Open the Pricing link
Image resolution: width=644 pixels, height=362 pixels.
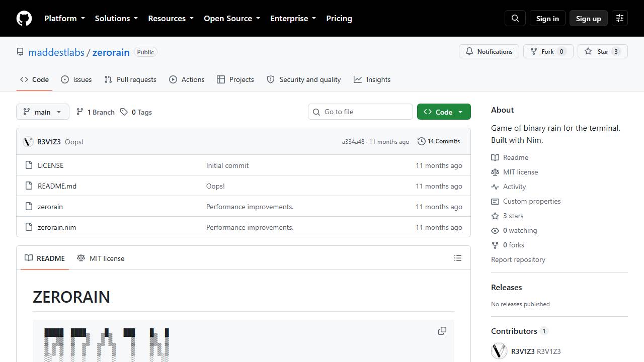click(x=339, y=19)
